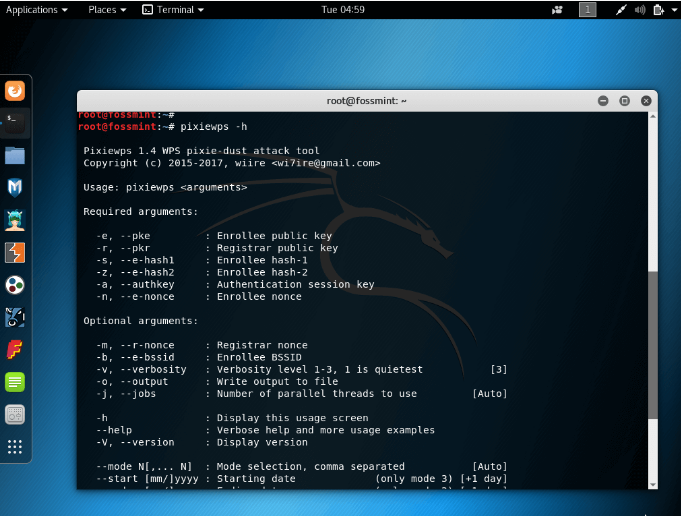Click the '--pke' option text
Screen dimensions: 681x516
(x=135, y=236)
